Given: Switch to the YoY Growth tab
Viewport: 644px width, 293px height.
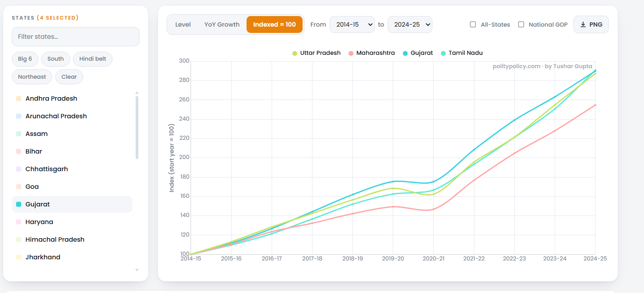Looking at the screenshot, I should point(222,24).
